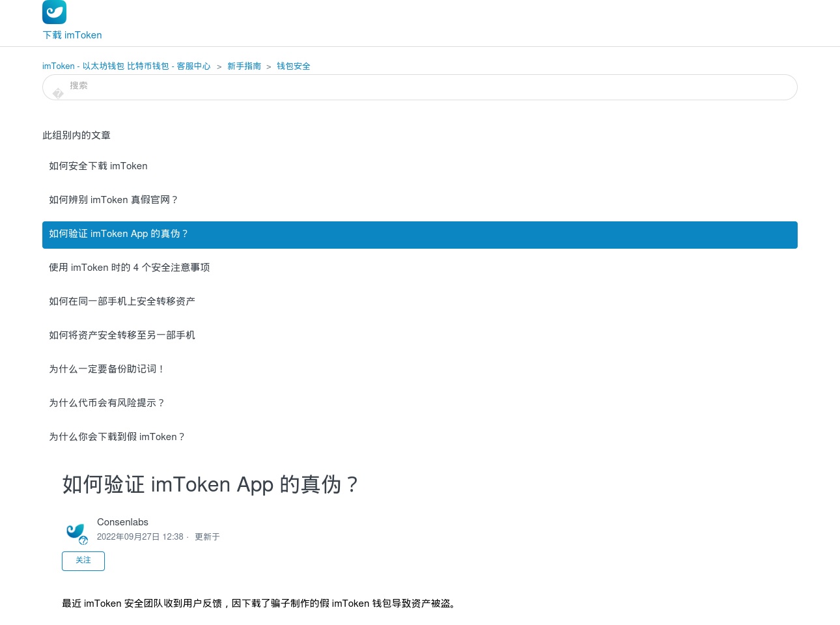Click the search icon in search box
This screenshot has height=625, width=840.
point(58,94)
